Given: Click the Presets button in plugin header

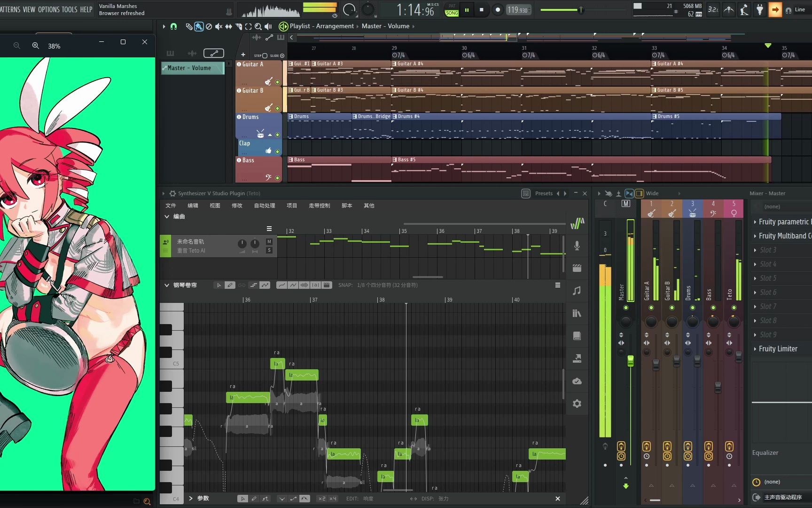Looking at the screenshot, I should tap(543, 193).
